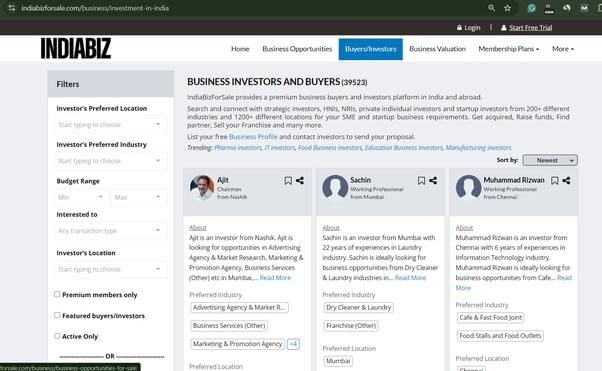The width and height of the screenshot is (602, 371).
Task: Select Buyers/Investors tab
Action: (x=370, y=49)
